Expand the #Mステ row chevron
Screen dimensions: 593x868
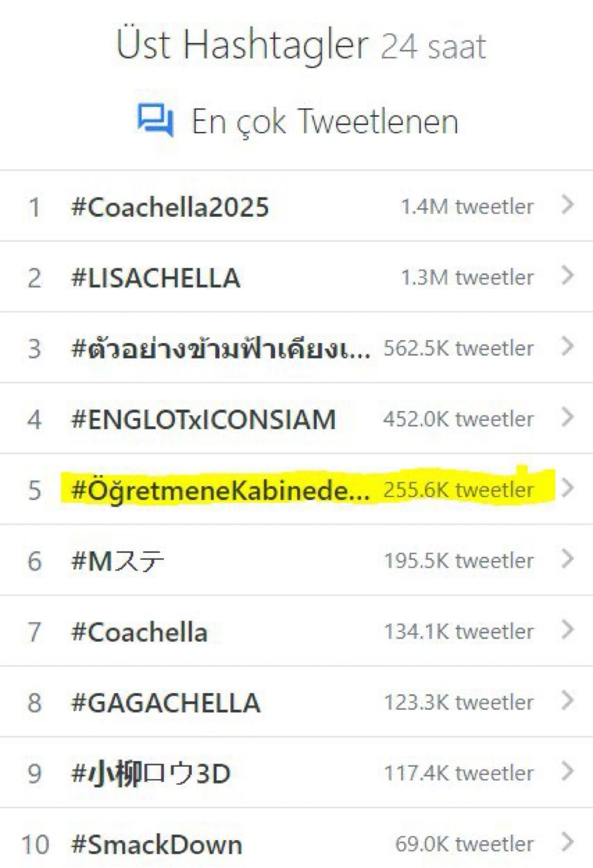tap(568, 559)
